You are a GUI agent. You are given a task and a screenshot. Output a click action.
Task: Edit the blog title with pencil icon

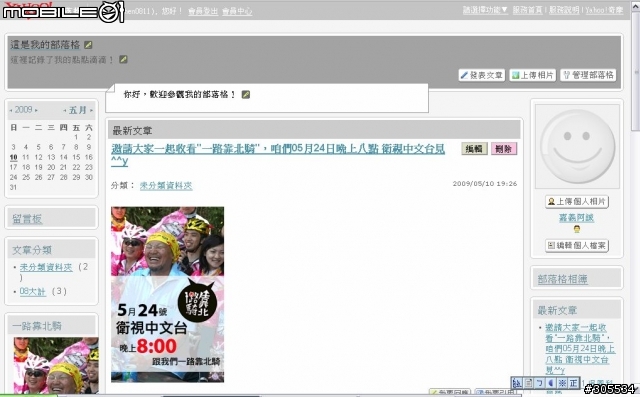pyautogui.click(x=88, y=45)
